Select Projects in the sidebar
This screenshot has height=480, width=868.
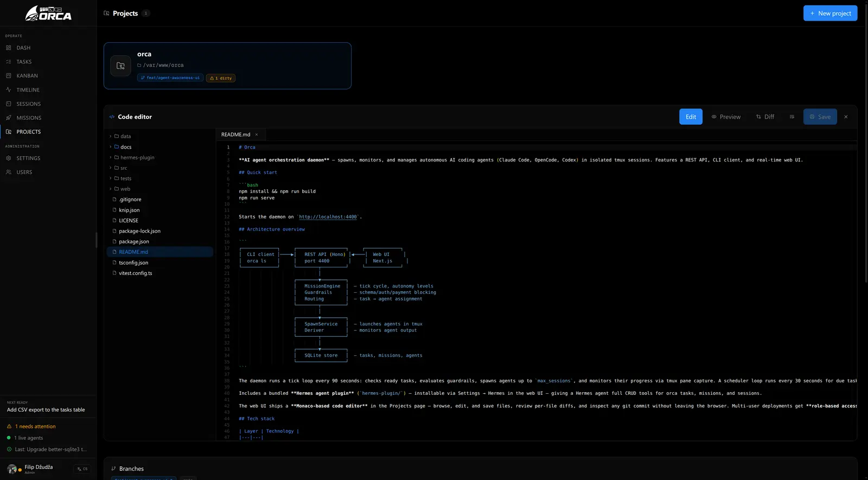tap(48, 132)
